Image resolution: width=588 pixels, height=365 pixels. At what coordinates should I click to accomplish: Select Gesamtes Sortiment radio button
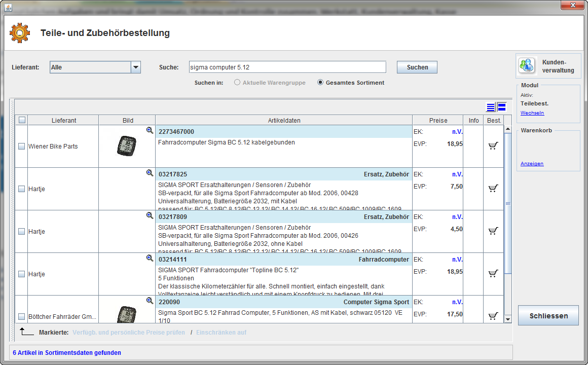320,83
